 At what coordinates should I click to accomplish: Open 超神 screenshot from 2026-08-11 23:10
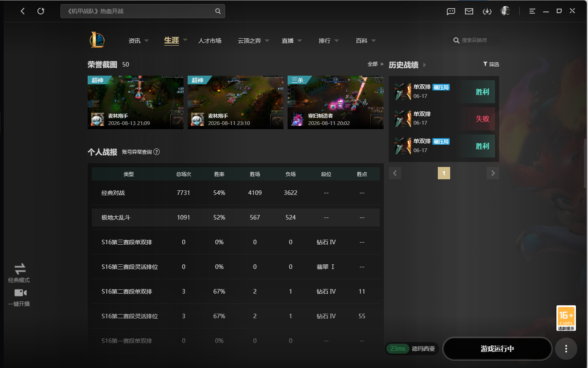point(235,102)
